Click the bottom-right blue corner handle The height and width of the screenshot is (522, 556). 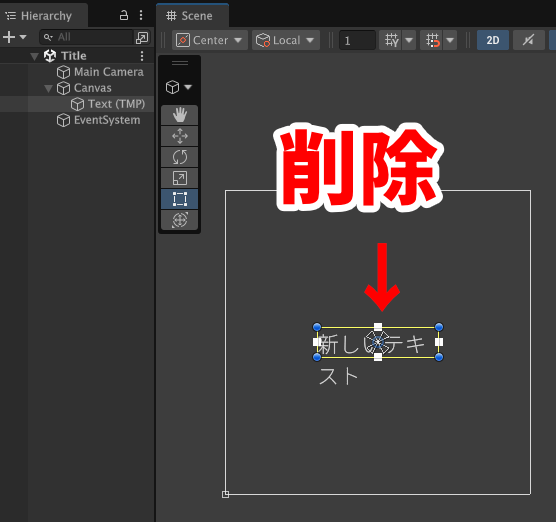coord(439,357)
